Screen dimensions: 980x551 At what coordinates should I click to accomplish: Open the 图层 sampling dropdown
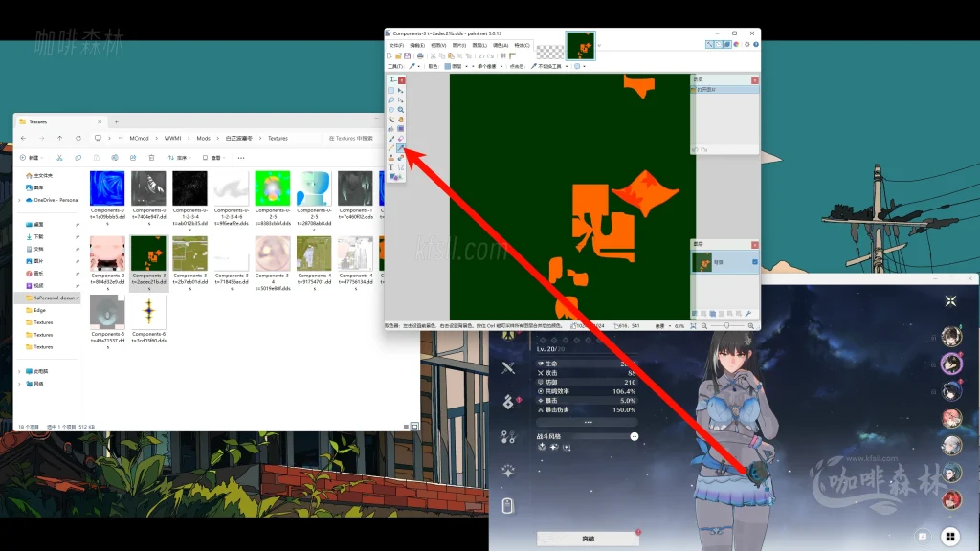pos(467,66)
